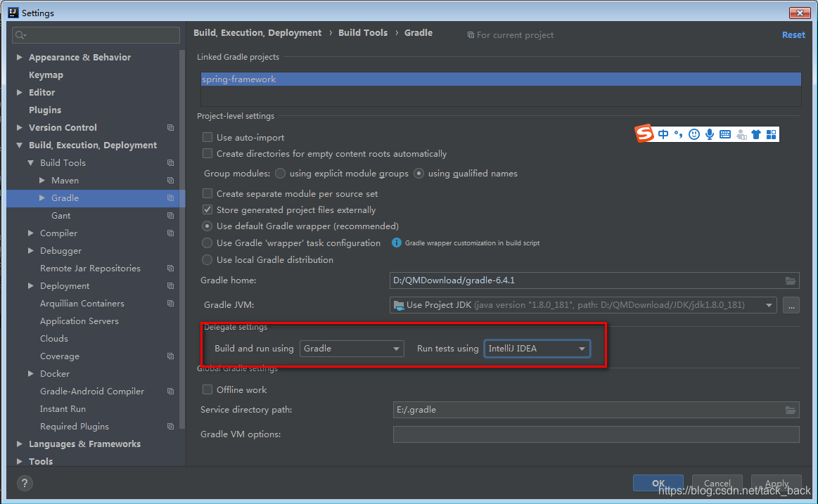Screen dimensions: 818x504
Task: Open Application Servers settings page
Action: pyautogui.click(x=79, y=321)
